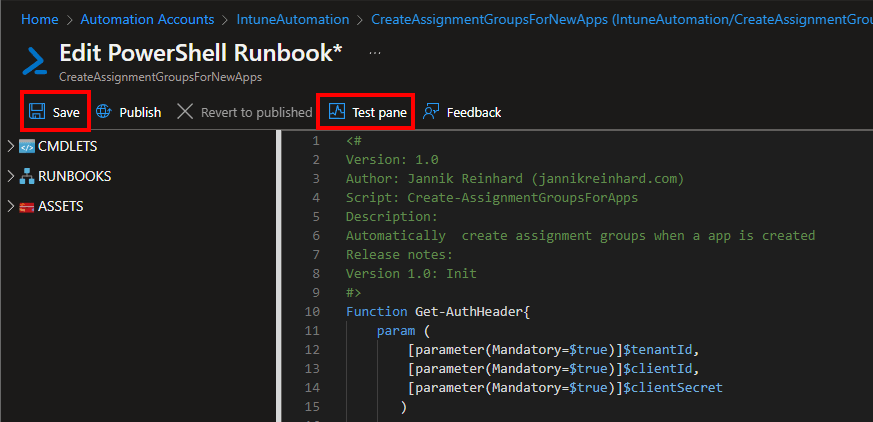The height and width of the screenshot is (422, 873).
Task: Go to Home breadcrumb link
Action: pyautogui.click(x=39, y=19)
